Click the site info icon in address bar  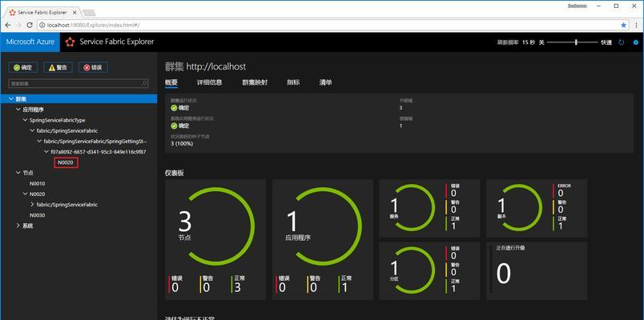[x=42, y=25]
